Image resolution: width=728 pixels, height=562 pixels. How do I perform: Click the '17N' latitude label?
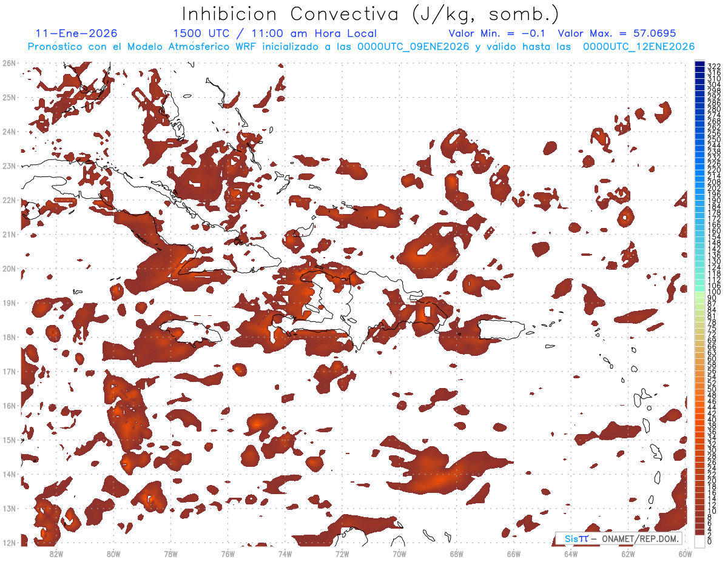pos(9,372)
